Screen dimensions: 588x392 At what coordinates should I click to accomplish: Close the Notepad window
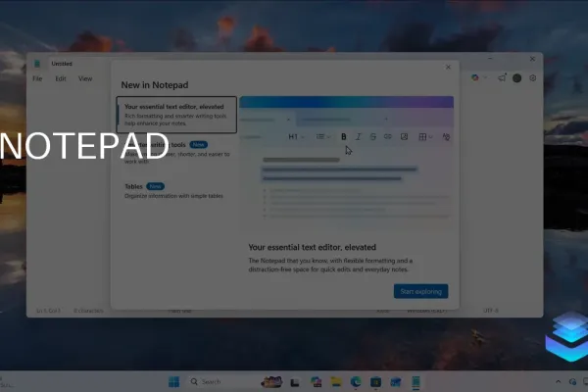tap(532, 59)
